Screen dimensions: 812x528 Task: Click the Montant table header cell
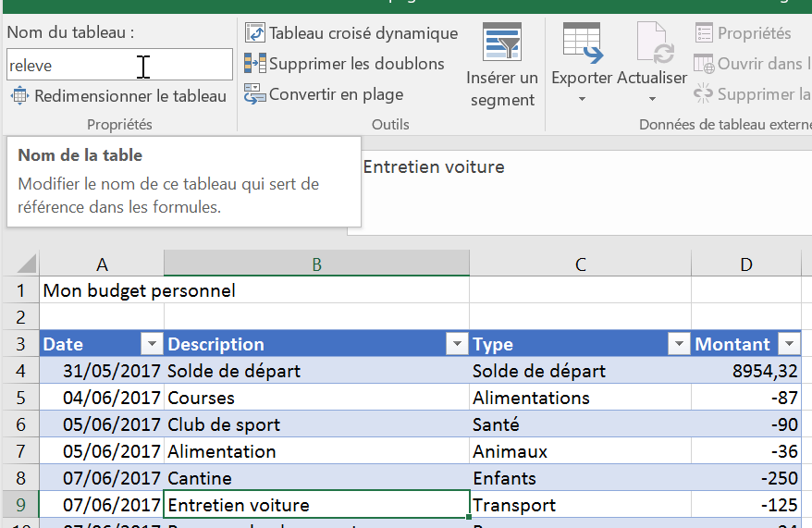(x=745, y=344)
